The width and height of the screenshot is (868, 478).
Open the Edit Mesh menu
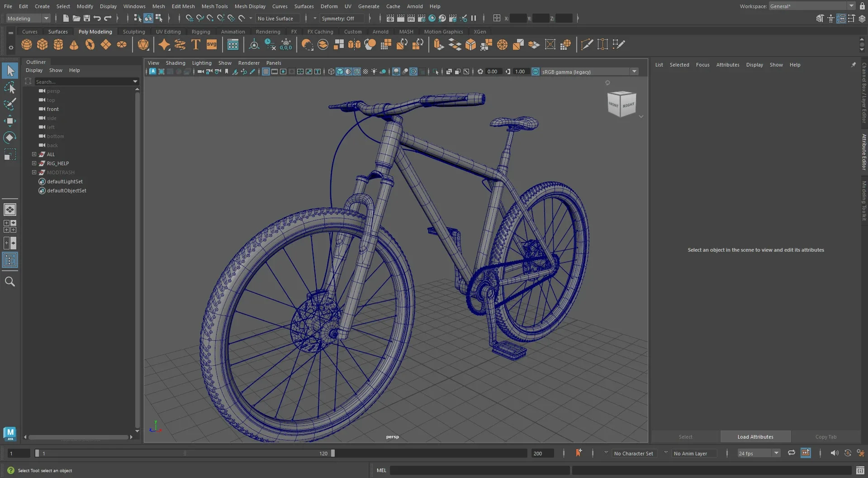183,6
